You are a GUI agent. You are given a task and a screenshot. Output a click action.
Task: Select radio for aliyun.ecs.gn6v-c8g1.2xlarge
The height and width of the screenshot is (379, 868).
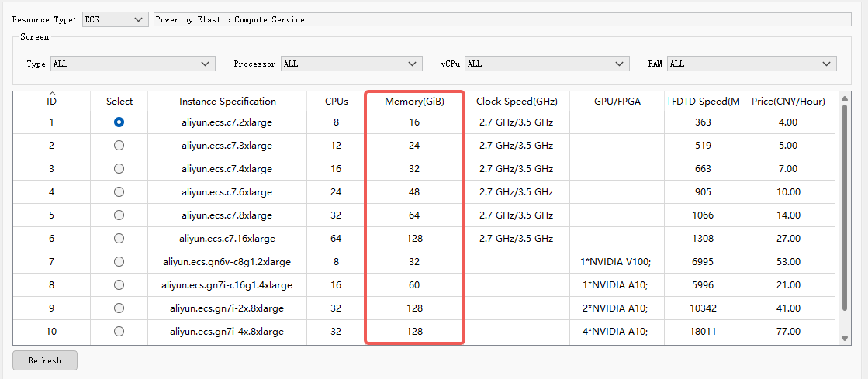click(x=119, y=262)
